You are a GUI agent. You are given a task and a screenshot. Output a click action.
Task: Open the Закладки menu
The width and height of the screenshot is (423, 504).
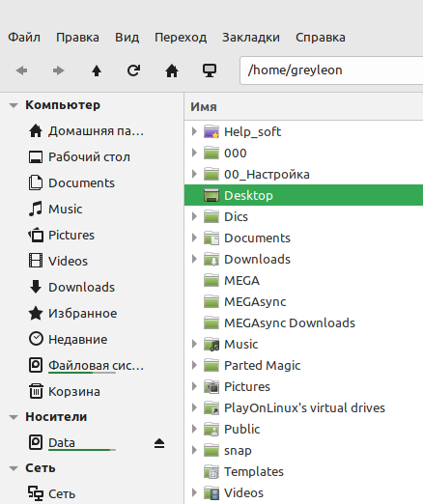coord(251,38)
